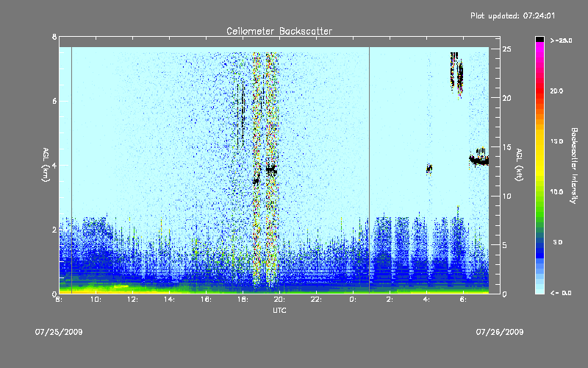Click the colorbar label '<= 0.0'
Image resolution: width=588 pixels, height=368 pixels.
(x=561, y=293)
